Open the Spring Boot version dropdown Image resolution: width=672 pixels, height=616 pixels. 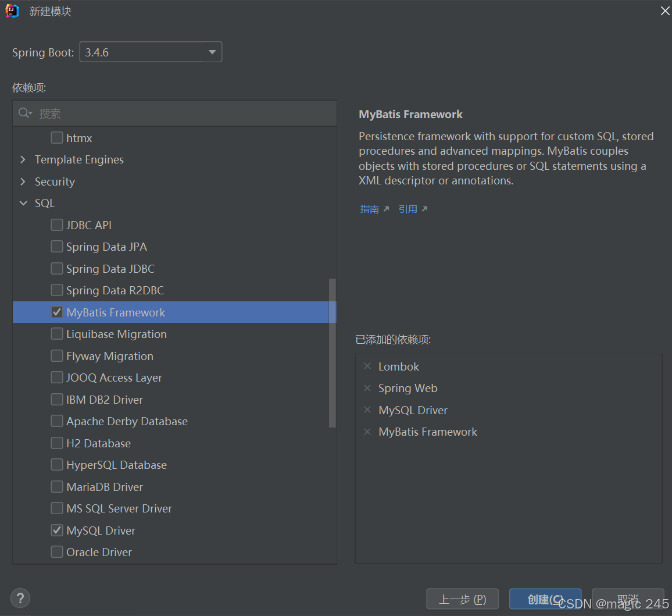click(151, 52)
